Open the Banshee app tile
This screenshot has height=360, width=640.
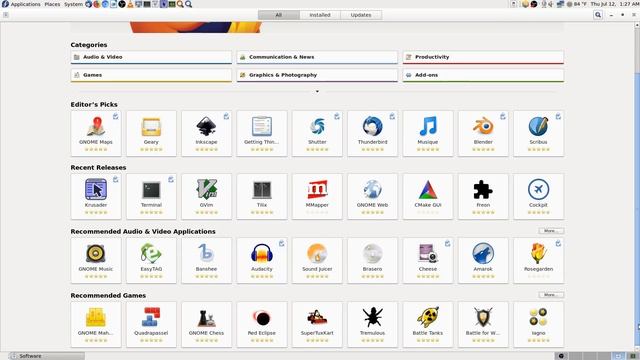(207, 260)
